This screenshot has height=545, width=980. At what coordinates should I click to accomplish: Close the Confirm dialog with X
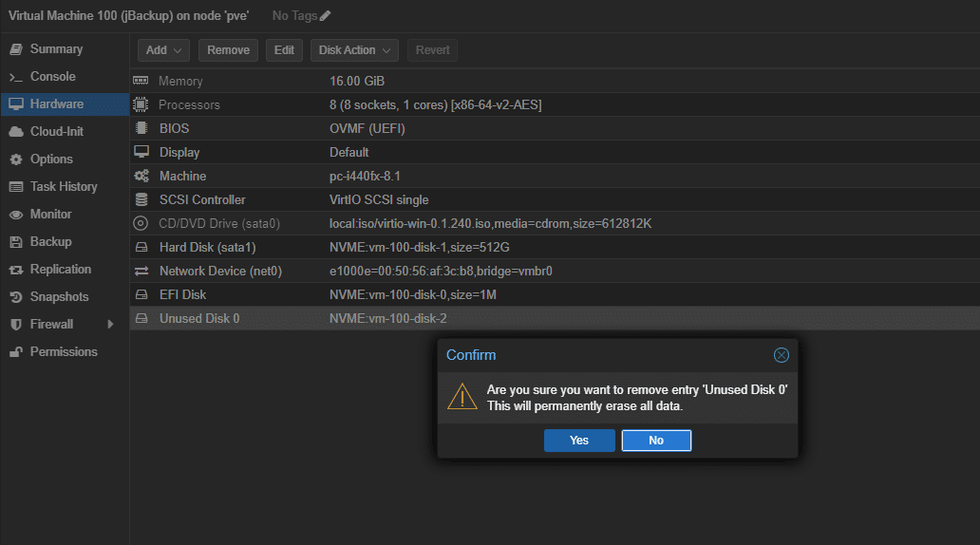(782, 355)
